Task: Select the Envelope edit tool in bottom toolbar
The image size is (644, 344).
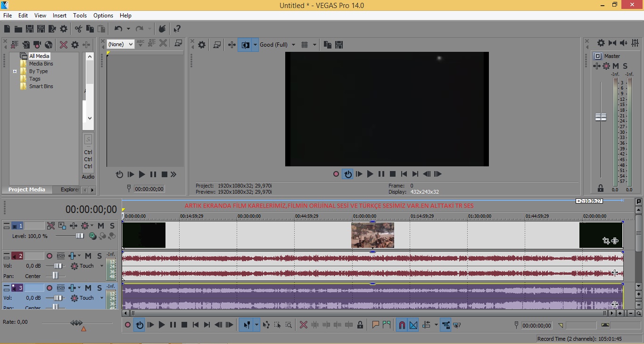Action: [266, 325]
